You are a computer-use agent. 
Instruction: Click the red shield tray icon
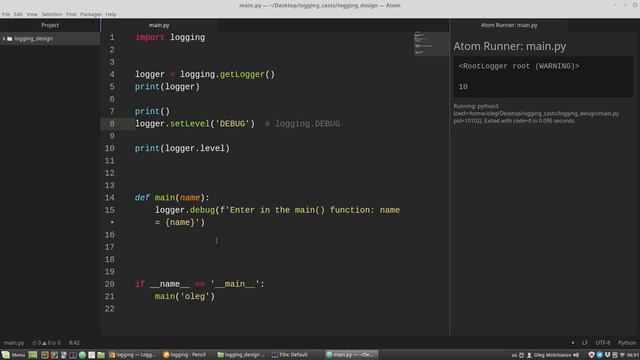[x=591, y=355]
